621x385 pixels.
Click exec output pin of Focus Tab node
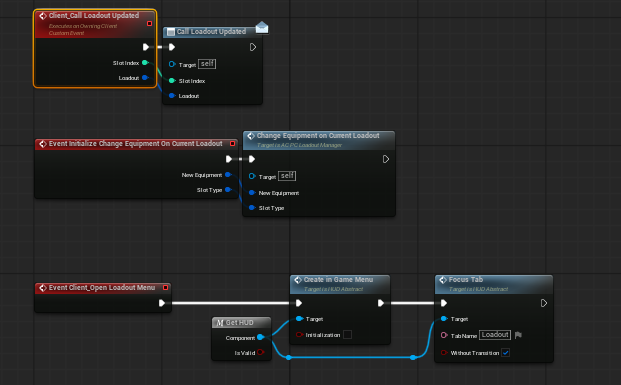544,303
